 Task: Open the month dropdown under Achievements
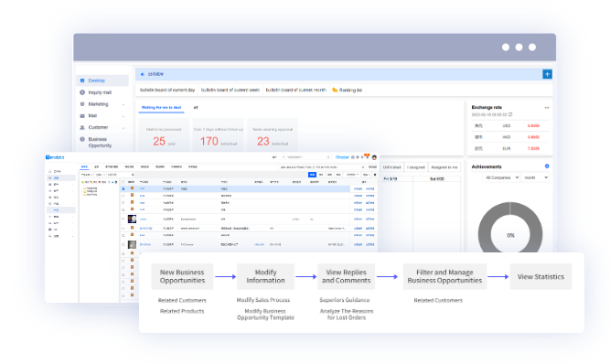point(535,177)
